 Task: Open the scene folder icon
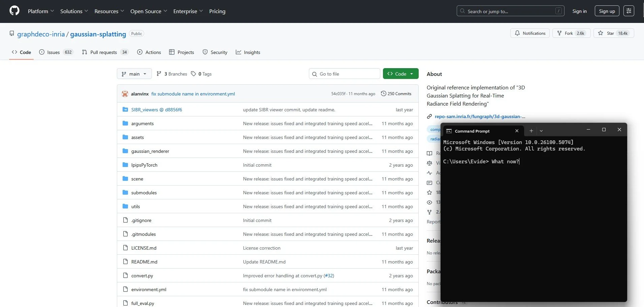(x=125, y=179)
